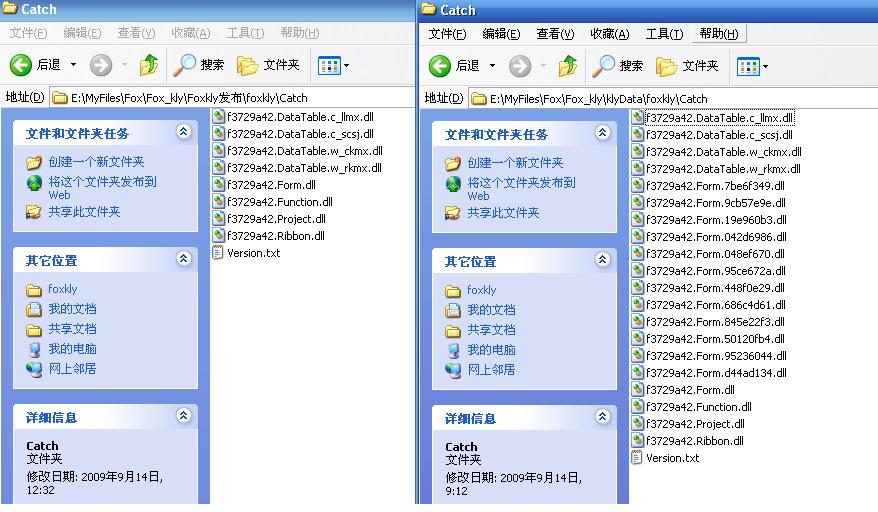
Task: Select f3729a42.DataTable.c_scsj.dll text in left window
Action: 301,134
